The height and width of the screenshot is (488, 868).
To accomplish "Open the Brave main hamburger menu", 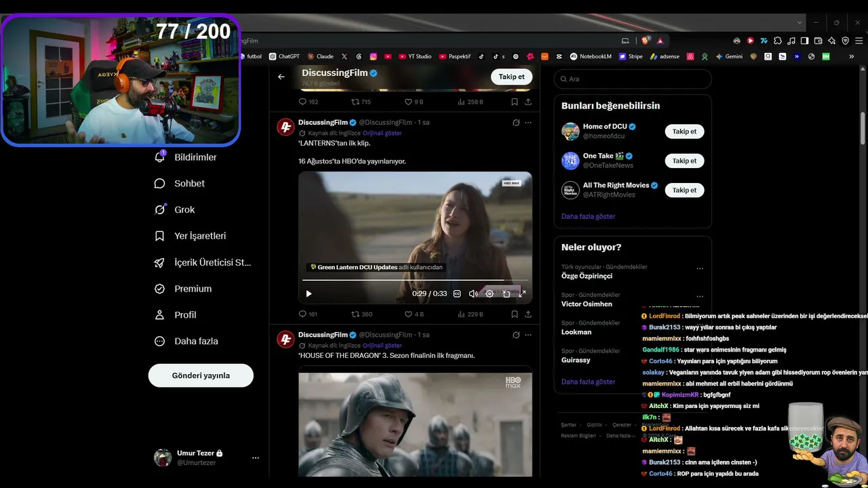I will [858, 41].
